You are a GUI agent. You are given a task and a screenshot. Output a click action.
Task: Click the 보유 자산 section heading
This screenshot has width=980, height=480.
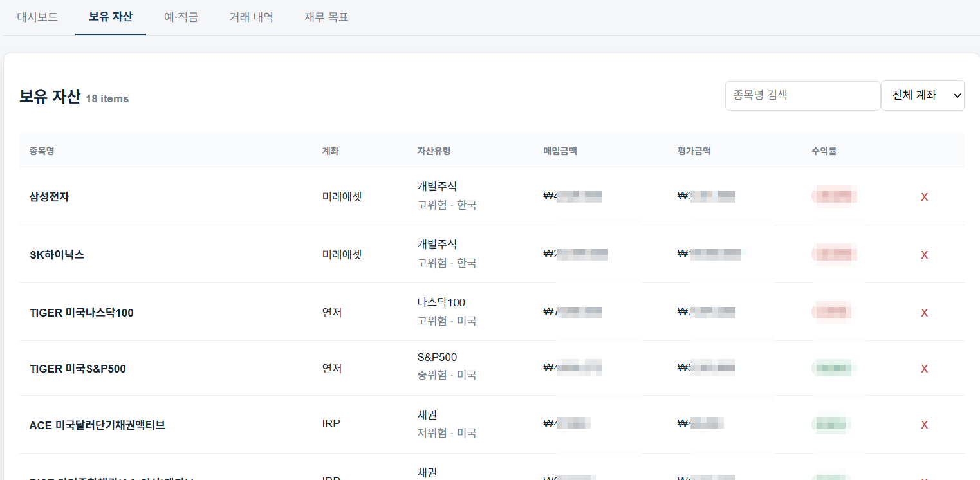click(50, 97)
